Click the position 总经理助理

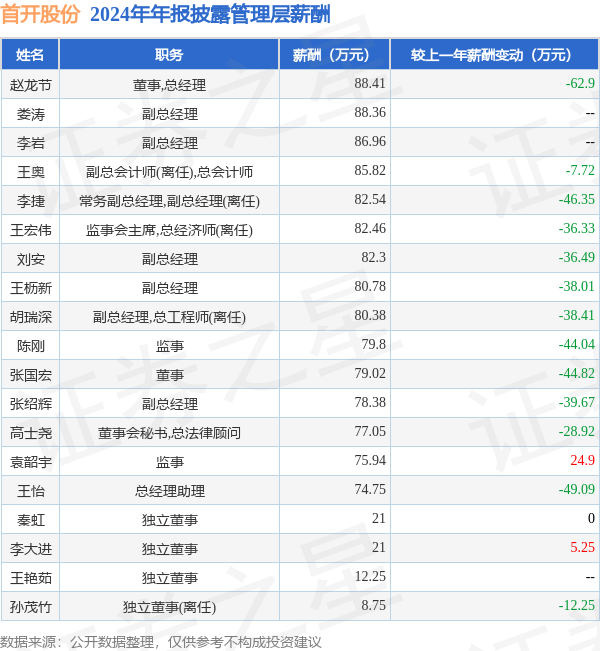point(169,491)
